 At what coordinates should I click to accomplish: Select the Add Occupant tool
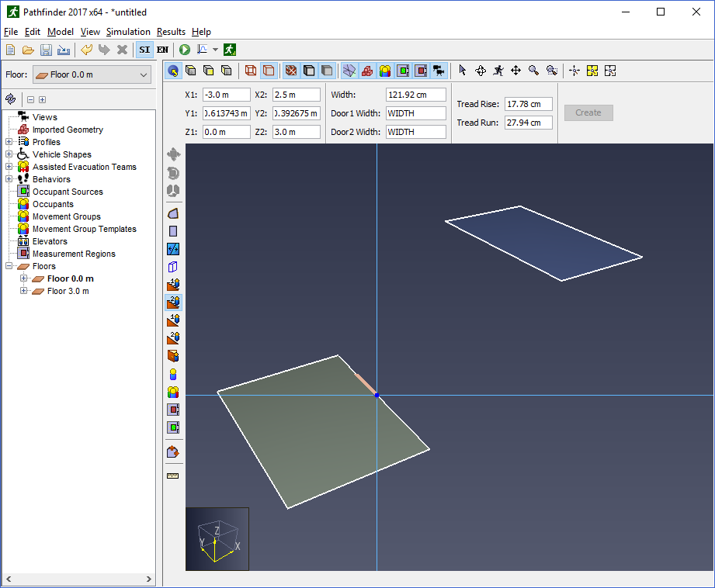click(173, 374)
